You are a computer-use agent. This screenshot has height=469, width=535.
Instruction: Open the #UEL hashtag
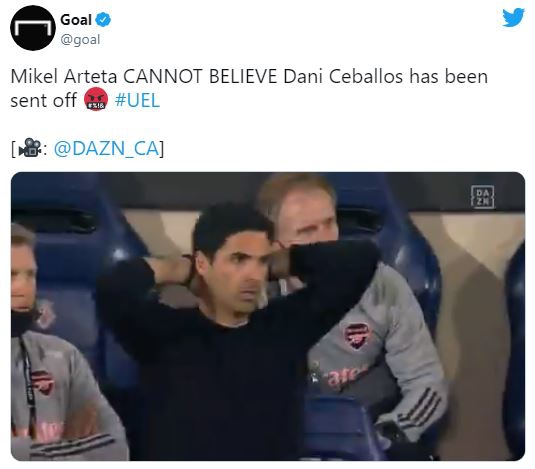pyautogui.click(x=137, y=100)
